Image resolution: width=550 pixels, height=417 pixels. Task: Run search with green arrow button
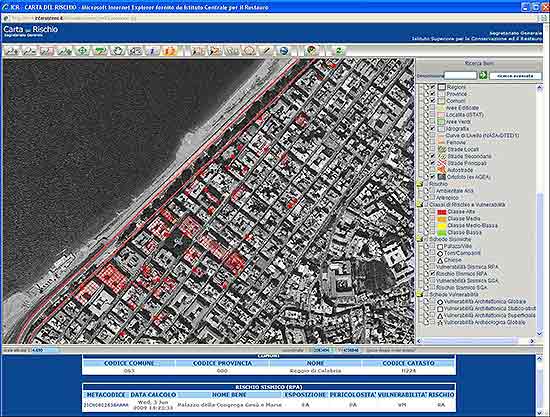pos(483,75)
